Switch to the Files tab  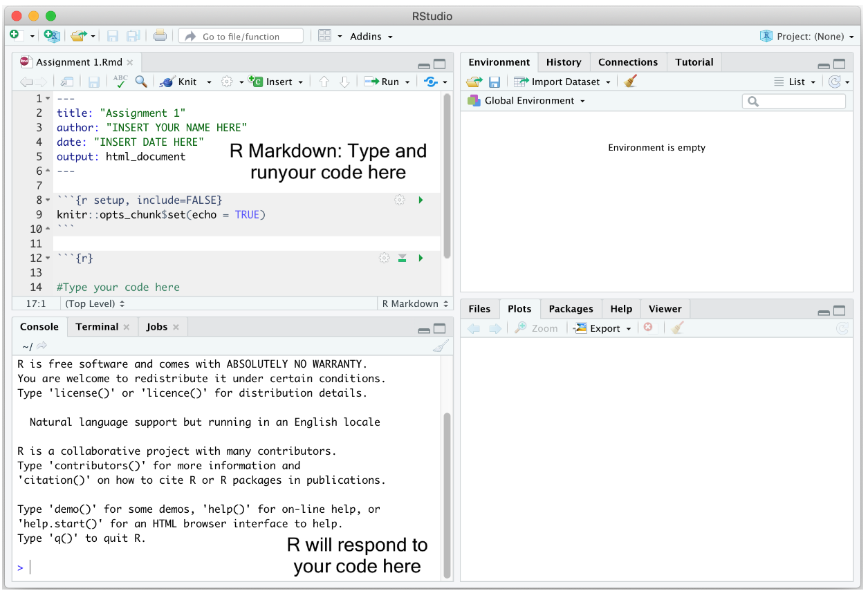point(479,309)
